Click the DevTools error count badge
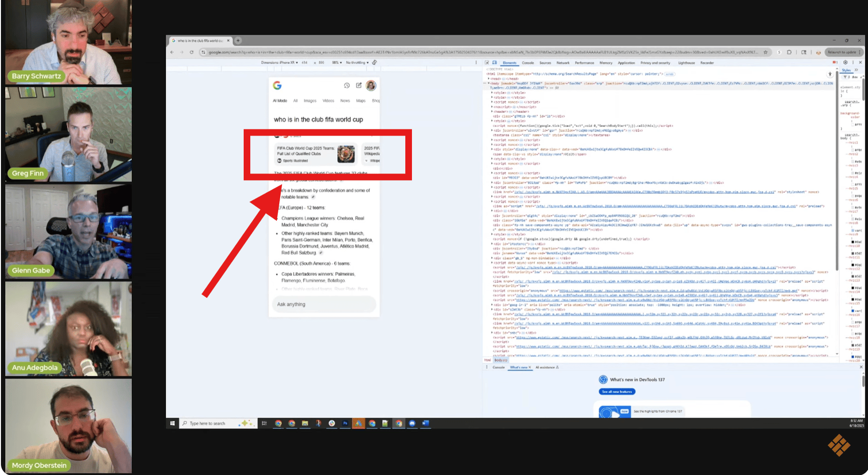The height and width of the screenshot is (475, 868). [x=835, y=63]
